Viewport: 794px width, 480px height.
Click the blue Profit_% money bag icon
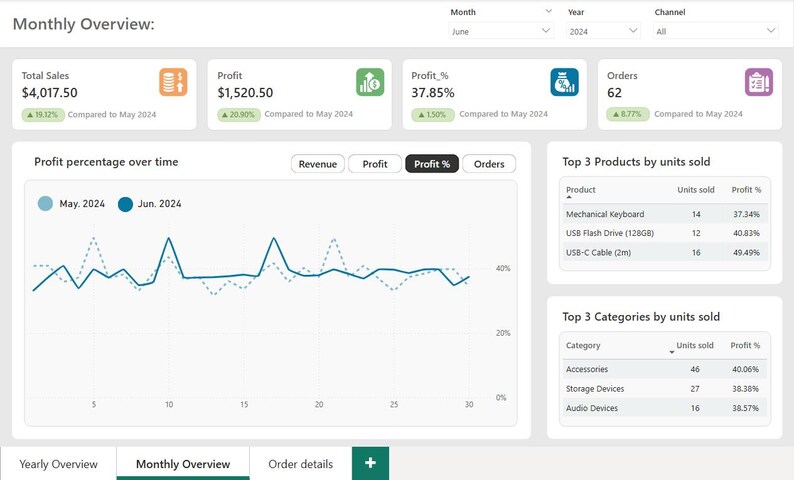click(x=565, y=82)
